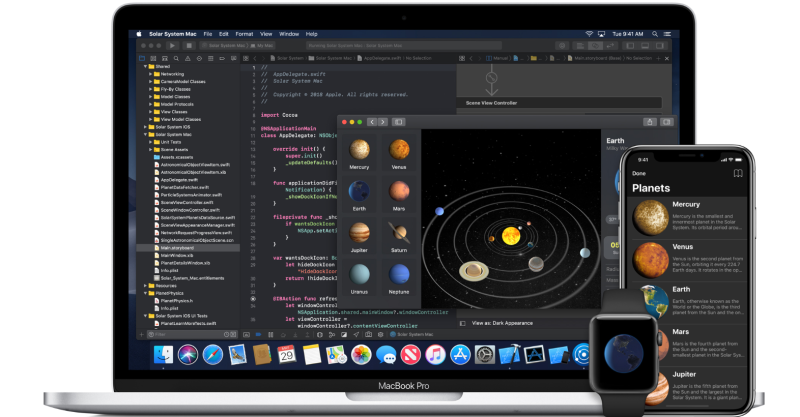Screen dimensions: 800x417
Task: Click the Share button in Solar System window
Action: [x=649, y=122]
